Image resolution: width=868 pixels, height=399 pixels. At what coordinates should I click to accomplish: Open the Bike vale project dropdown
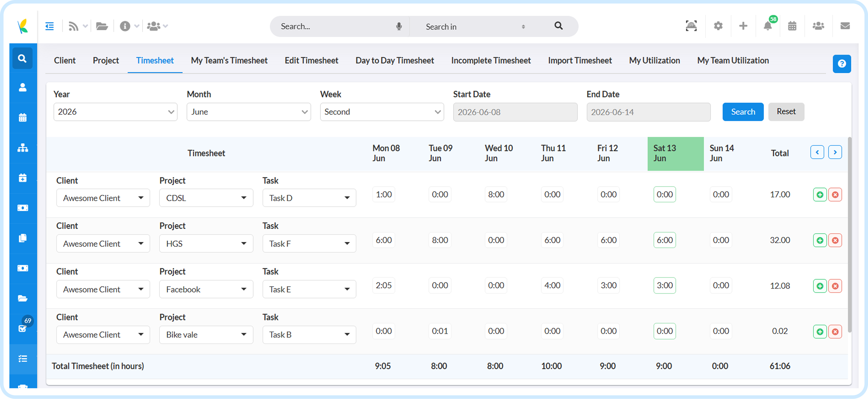[206, 335]
